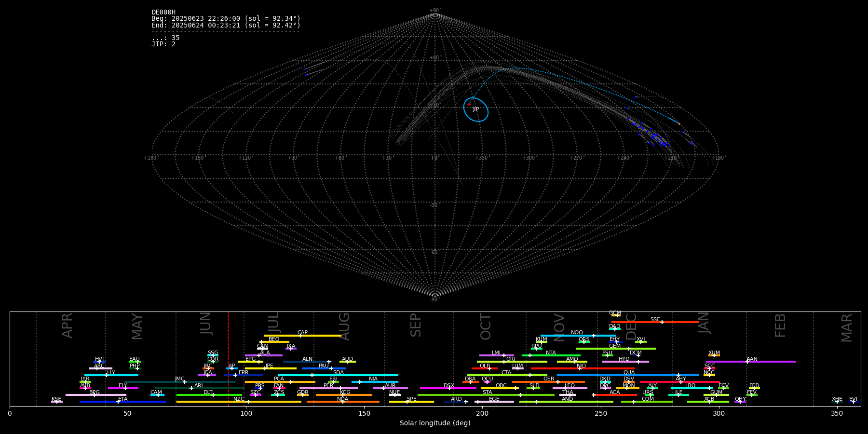The image size is (868, 434).
Task: Click the APR month label
Action: click(67, 325)
